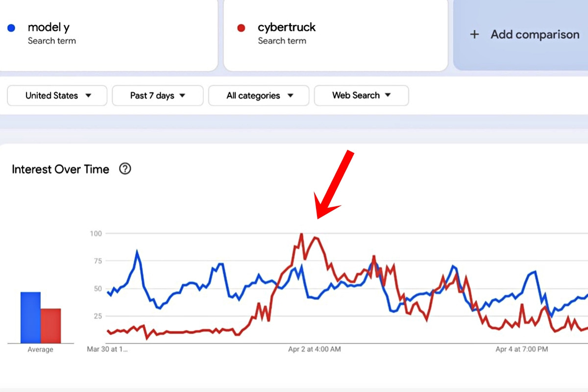The height and width of the screenshot is (392, 588).
Task: Click the Interest Over Time heading
Action: (60, 170)
